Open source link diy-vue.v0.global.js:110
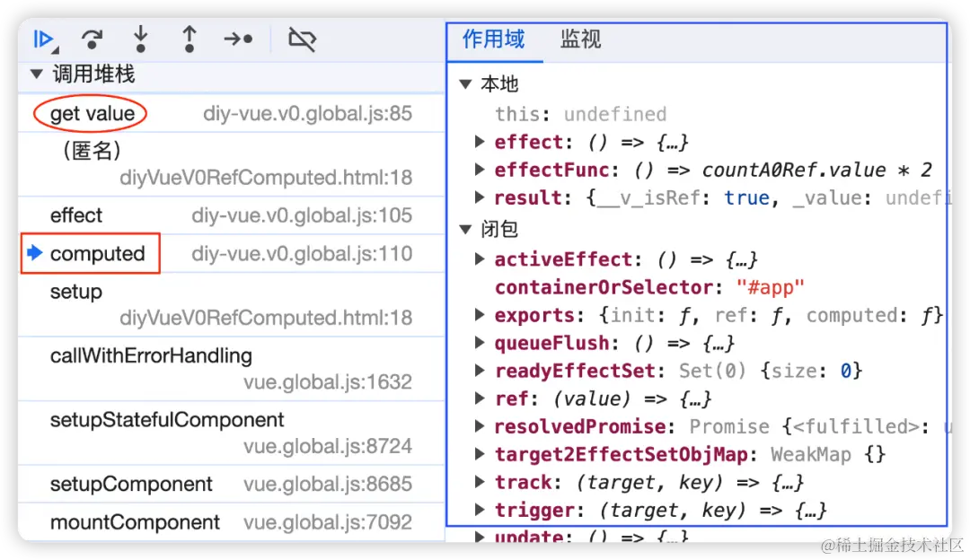Image resolution: width=970 pixels, height=560 pixels. click(302, 253)
